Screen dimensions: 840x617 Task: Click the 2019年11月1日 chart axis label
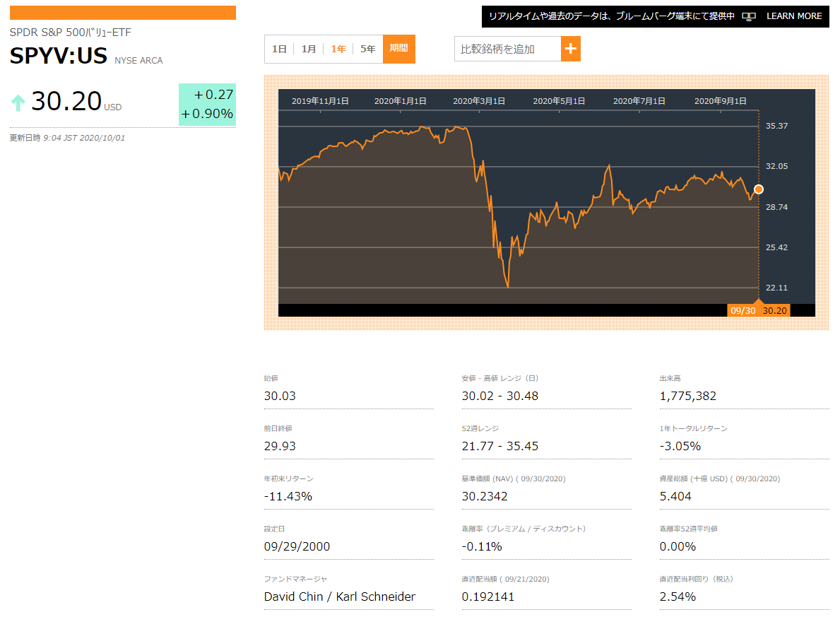pos(320,101)
